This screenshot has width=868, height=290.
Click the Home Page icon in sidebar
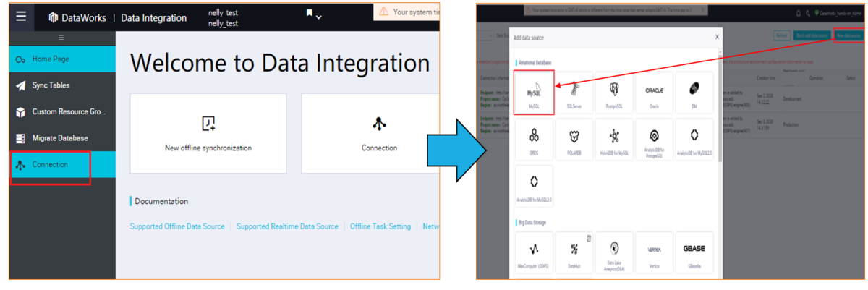pos(20,59)
